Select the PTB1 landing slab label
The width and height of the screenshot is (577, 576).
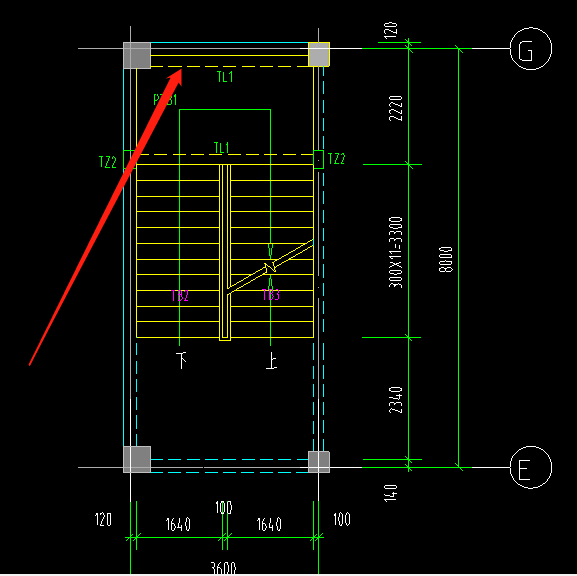165,99
